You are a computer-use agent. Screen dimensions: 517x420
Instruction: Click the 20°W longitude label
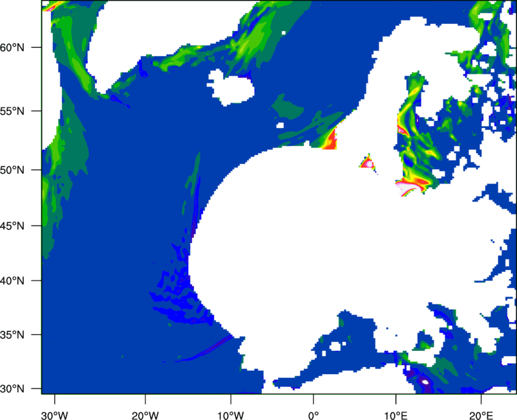pos(145,415)
